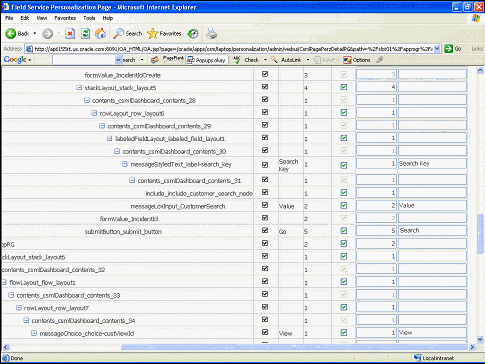The height and width of the screenshot is (364, 485).
Task: Collapse the stackLayout_stack_layout5 node
Action: click(79, 88)
